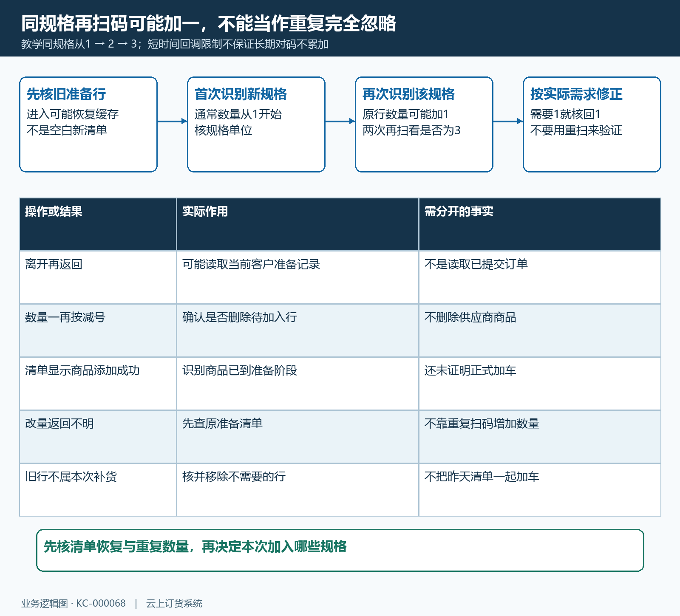The height and width of the screenshot is (616, 680).
Task: Select the text '进入可能恢复缓存'
Action: 73,114
